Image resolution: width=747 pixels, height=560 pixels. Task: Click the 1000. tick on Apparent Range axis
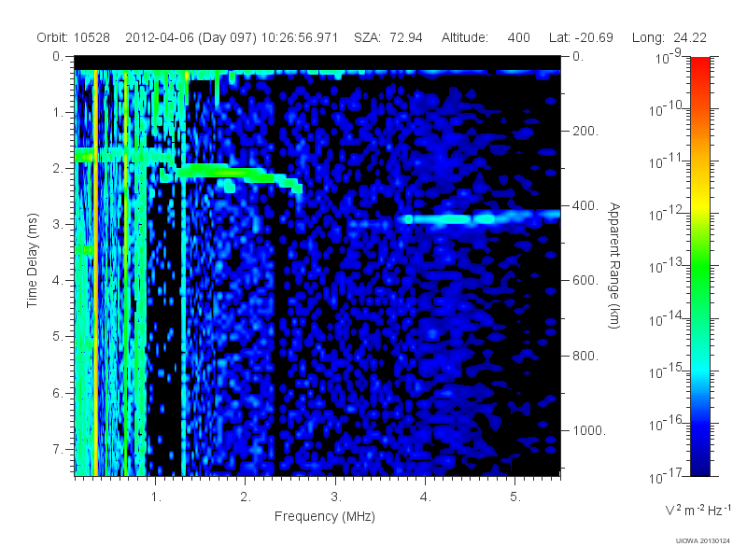pos(589,430)
